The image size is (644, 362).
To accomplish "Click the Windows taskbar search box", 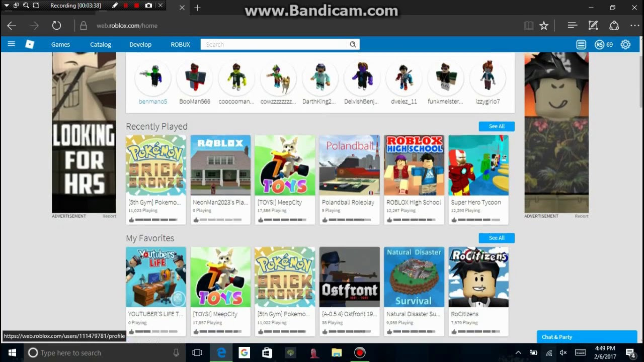I will tap(105, 352).
